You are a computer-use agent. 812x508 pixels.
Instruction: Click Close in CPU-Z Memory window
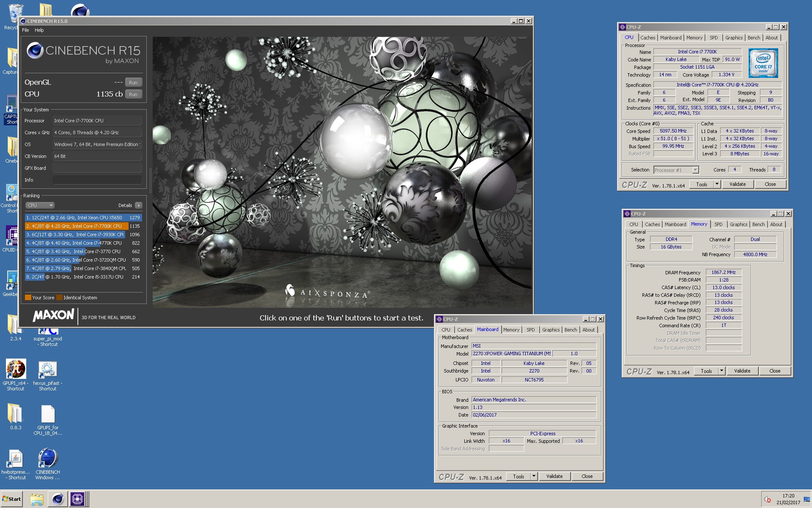(775, 371)
